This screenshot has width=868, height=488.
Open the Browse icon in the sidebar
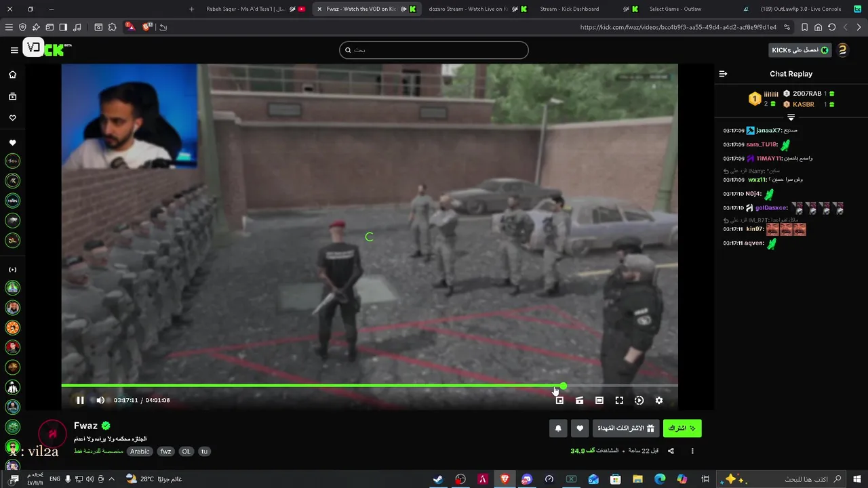pyautogui.click(x=12, y=96)
